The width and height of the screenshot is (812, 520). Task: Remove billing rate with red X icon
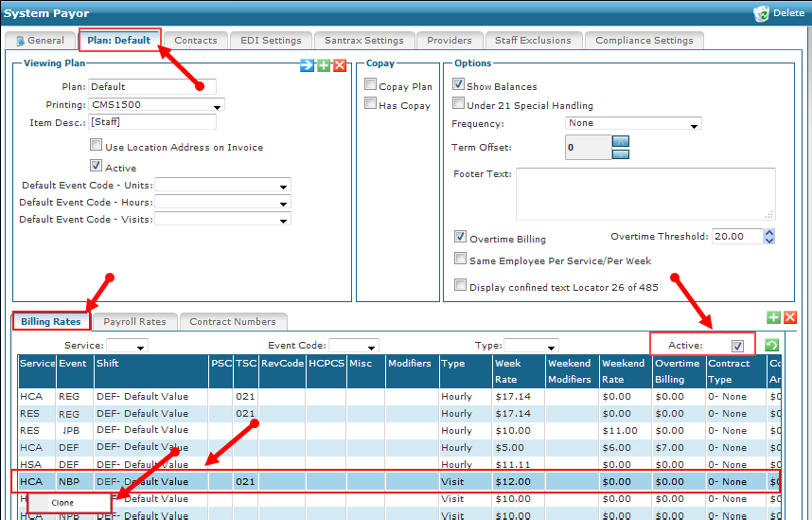click(790, 317)
